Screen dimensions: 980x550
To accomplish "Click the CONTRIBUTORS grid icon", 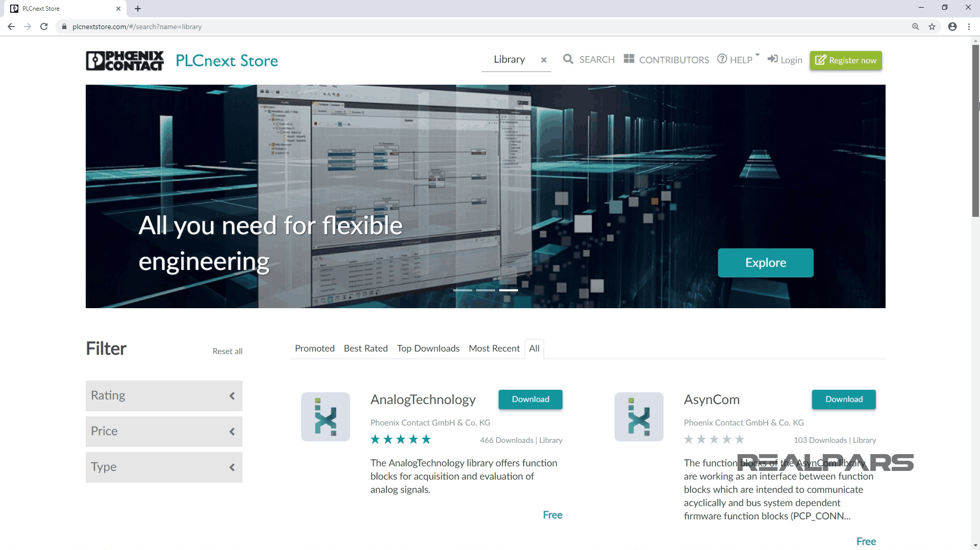I will tap(629, 59).
